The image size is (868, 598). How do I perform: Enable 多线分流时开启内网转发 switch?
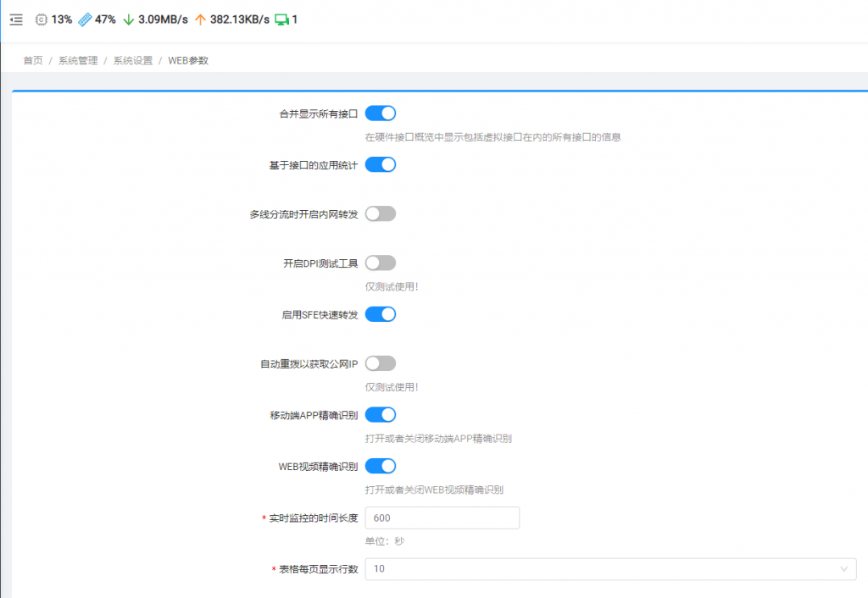[x=381, y=214]
